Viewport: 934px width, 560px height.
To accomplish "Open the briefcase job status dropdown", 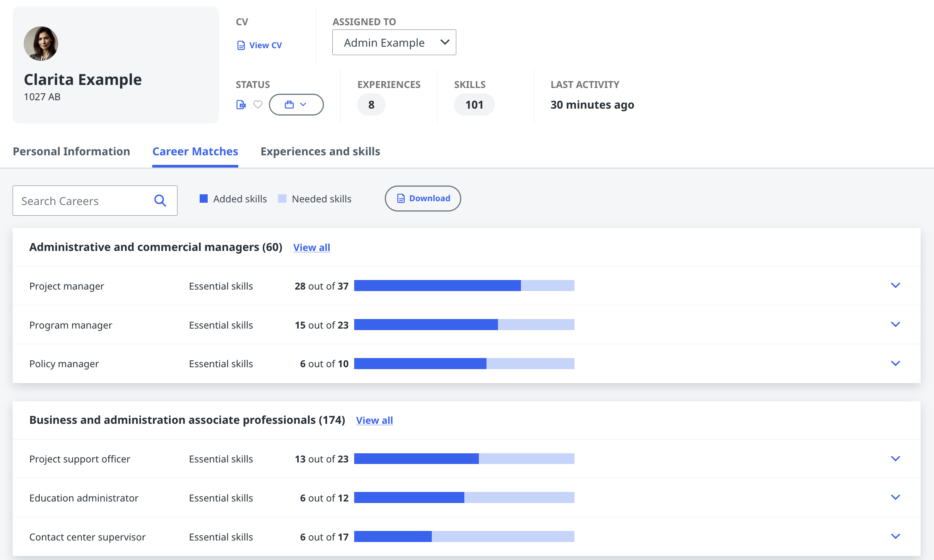I will click(x=296, y=104).
